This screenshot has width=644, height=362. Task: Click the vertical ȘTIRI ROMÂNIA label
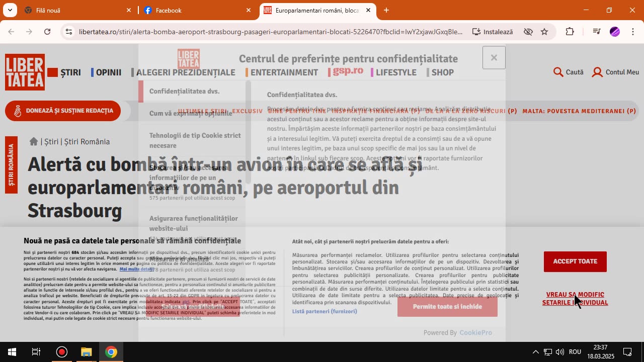pyautogui.click(x=11, y=165)
